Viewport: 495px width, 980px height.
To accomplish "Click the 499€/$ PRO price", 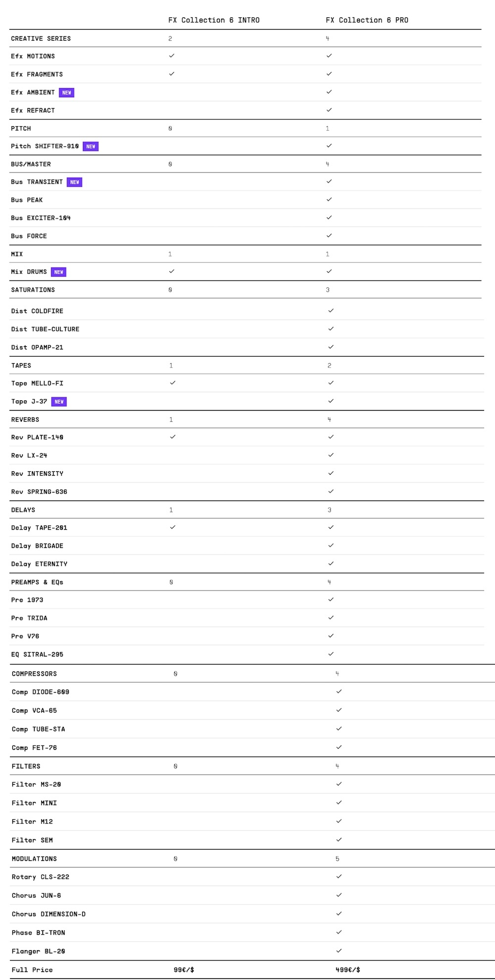I will tap(347, 970).
